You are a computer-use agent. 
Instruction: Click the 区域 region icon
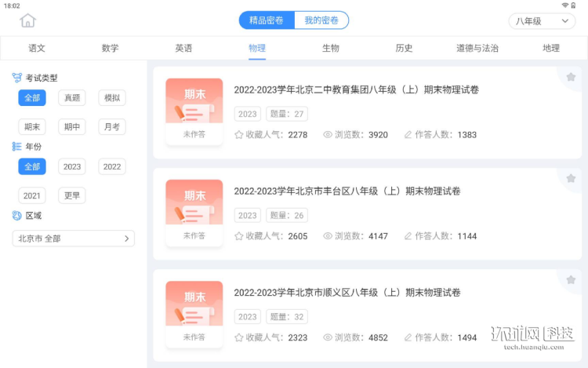[17, 216]
